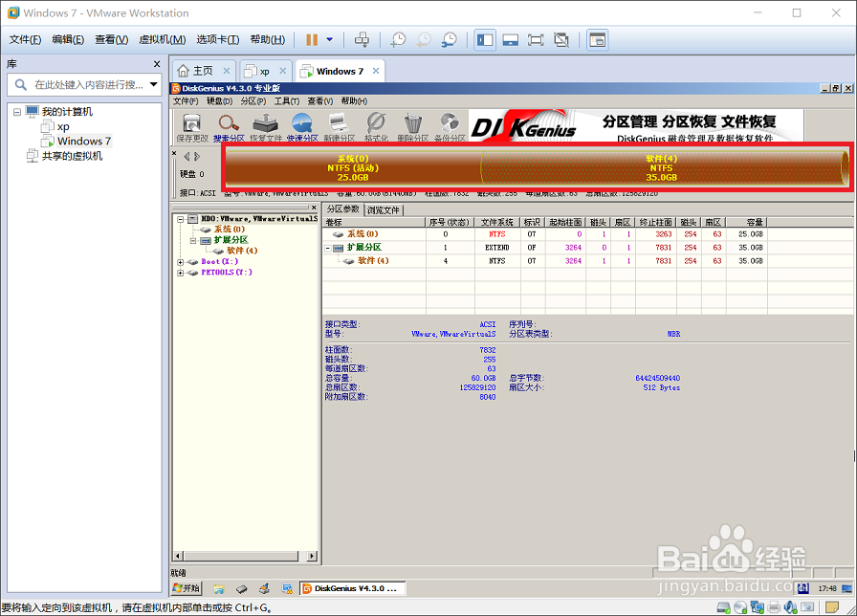Select the 分区参数 tab
The width and height of the screenshot is (857, 616).
pos(342,209)
